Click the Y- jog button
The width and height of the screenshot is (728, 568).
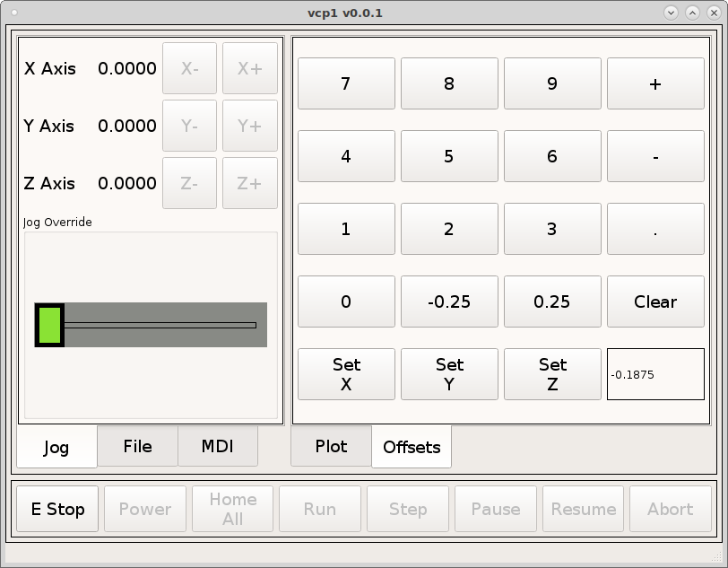point(189,126)
